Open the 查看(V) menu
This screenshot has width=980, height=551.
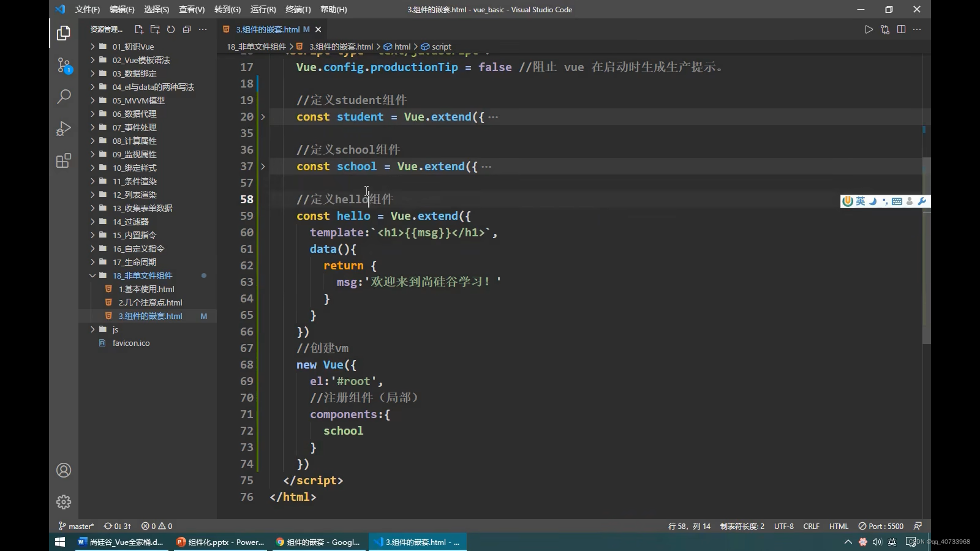(x=192, y=9)
